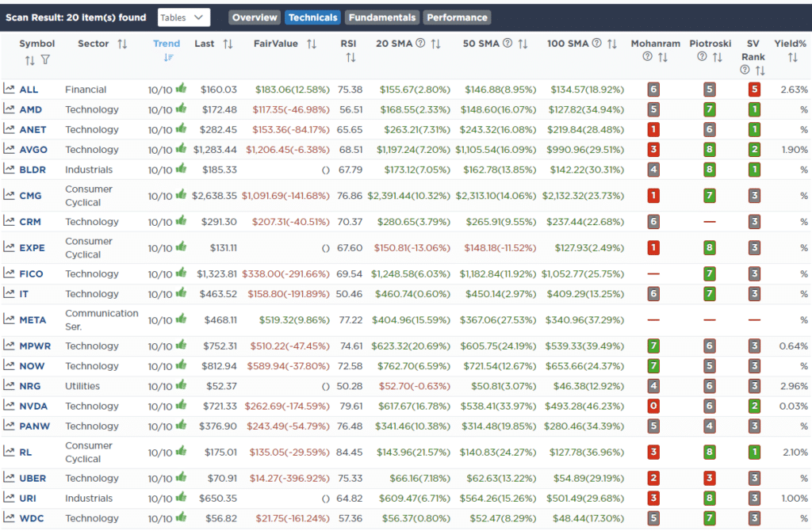This screenshot has width=812, height=531.
Task: Click the 20 SMA $150.81(-13.06%) for EXPE
Action: (x=412, y=248)
